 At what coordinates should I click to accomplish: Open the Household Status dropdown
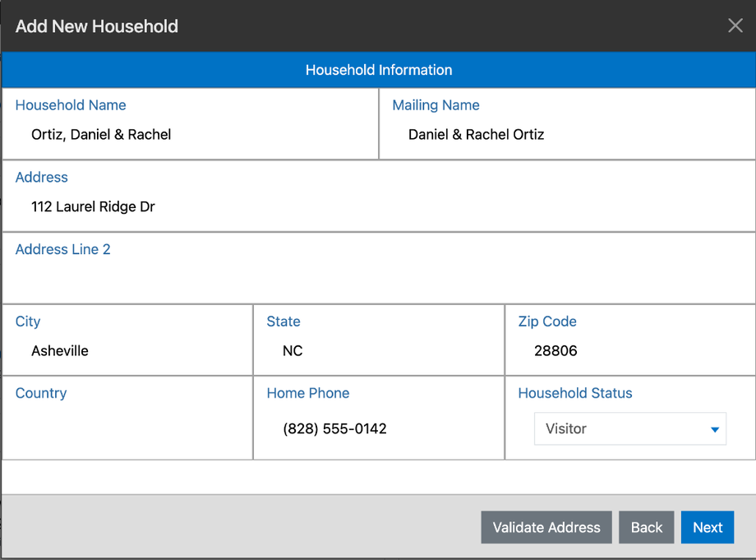[x=629, y=428]
